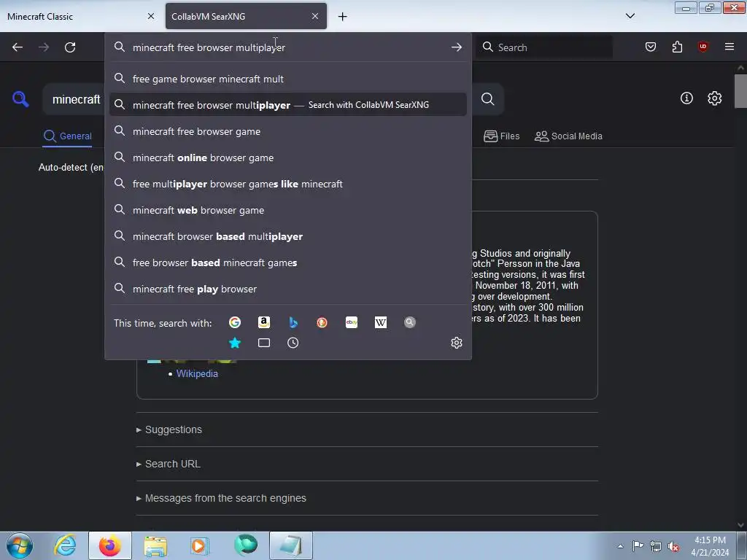Viewport: 747px width, 560px height.
Task: Select 'minecraft browser based multiplayer' suggestion
Action: [x=287, y=236]
